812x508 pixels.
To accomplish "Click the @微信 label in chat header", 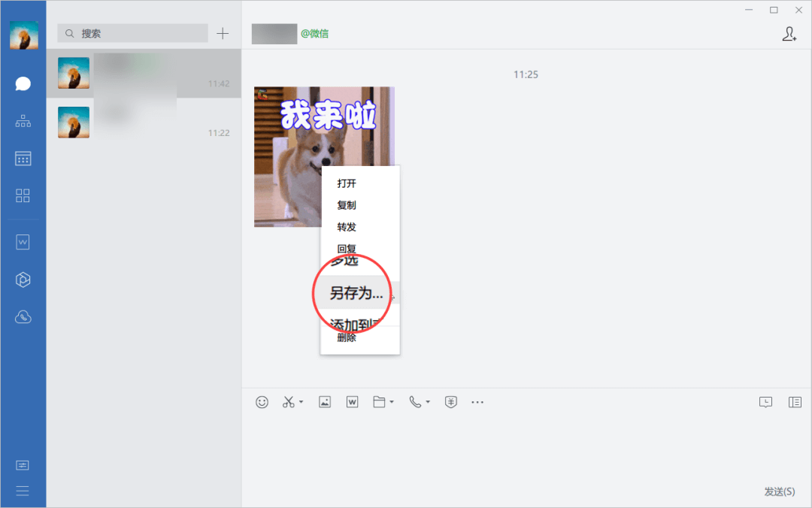I will tap(314, 34).
